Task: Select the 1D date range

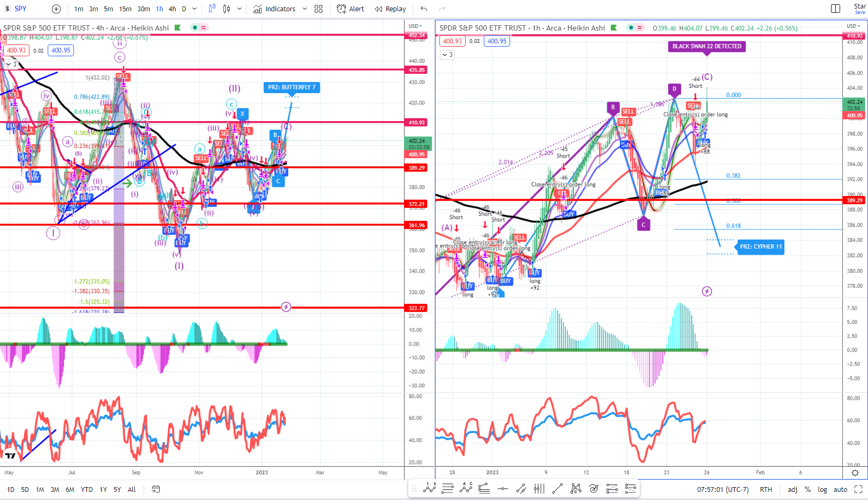Action: [x=11, y=490]
